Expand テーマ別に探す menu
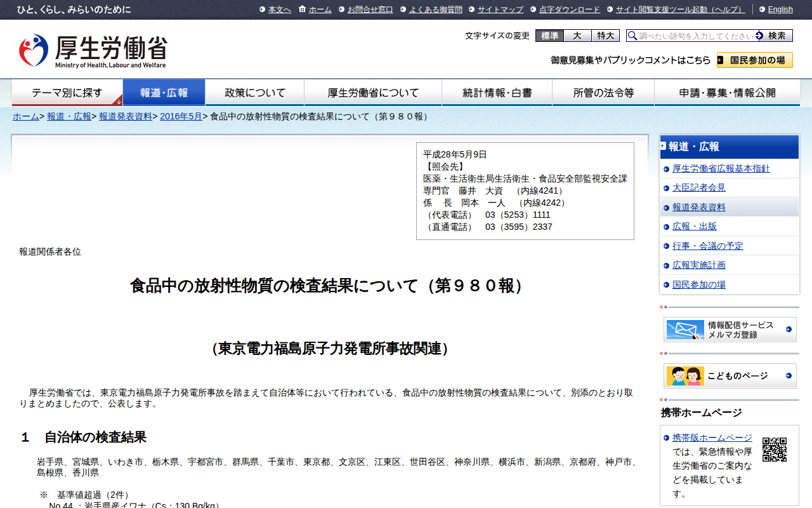Screen dimensions: 812x508 point(67,93)
